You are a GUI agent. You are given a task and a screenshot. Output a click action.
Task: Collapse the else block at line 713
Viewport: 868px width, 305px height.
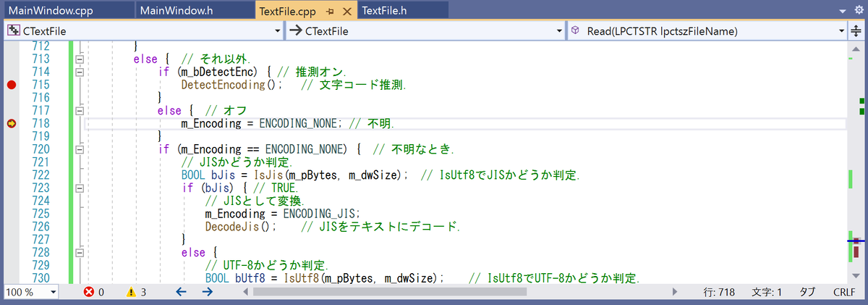80,59
